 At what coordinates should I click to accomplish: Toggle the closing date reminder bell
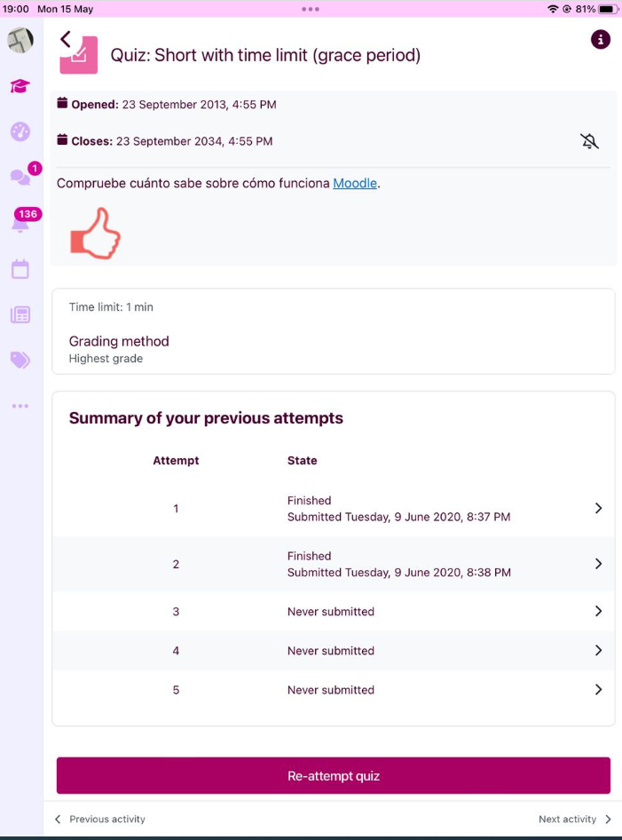pos(589,141)
